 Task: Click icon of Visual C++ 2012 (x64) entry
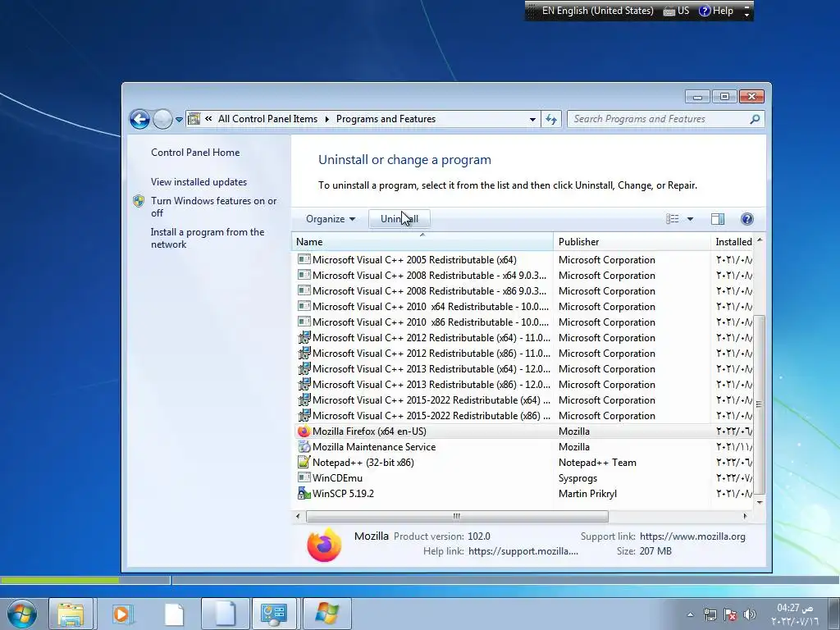click(x=304, y=337)
